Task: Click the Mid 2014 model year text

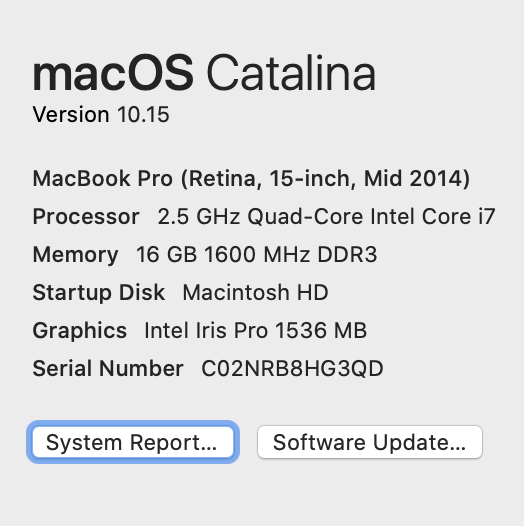Action: (417, 178)
